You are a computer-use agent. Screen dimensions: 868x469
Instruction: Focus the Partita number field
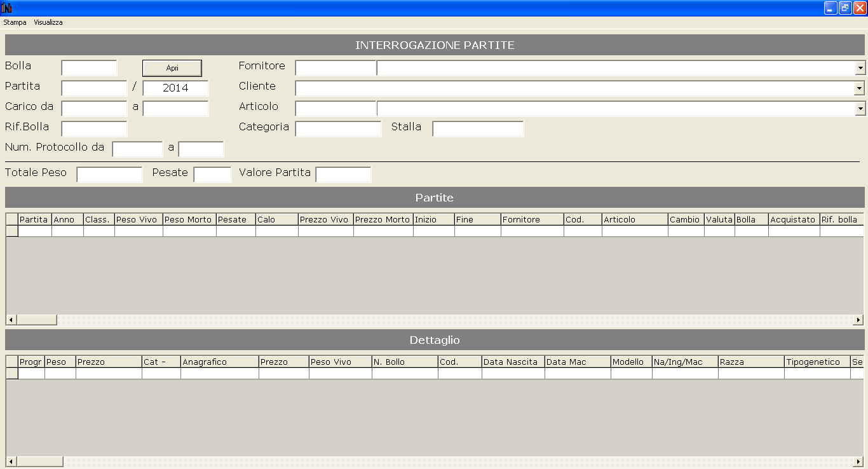point(95,88)
